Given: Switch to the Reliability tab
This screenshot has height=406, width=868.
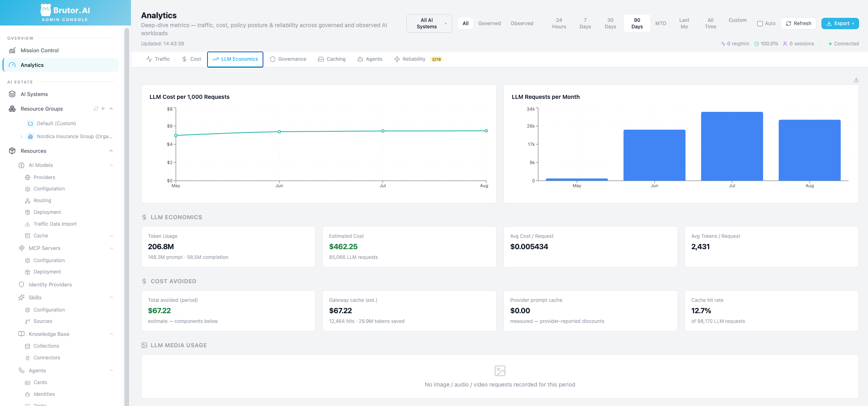Looking at the screenshot, I should [418, 59].
